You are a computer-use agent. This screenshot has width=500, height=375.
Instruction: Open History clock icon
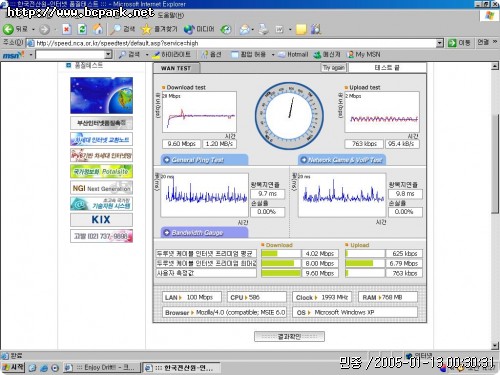226,30
